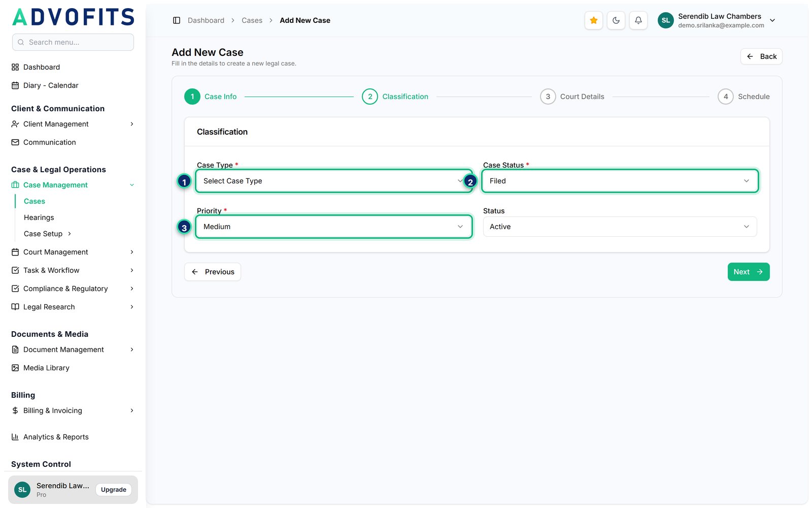Open Status dropdown showing Active
Image resolution: width=812 pixels, height=508 pixels.
coord(620,227)
